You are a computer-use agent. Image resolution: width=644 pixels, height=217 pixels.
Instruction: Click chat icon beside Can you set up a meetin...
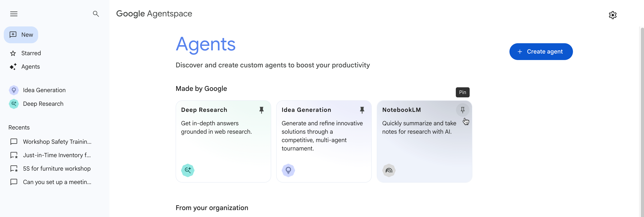pyautogui.click(x=14, y=182)
